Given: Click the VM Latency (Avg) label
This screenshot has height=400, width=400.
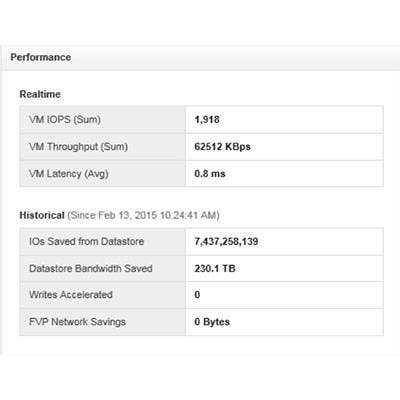Looking at the screenshot, I should point(69,174).
